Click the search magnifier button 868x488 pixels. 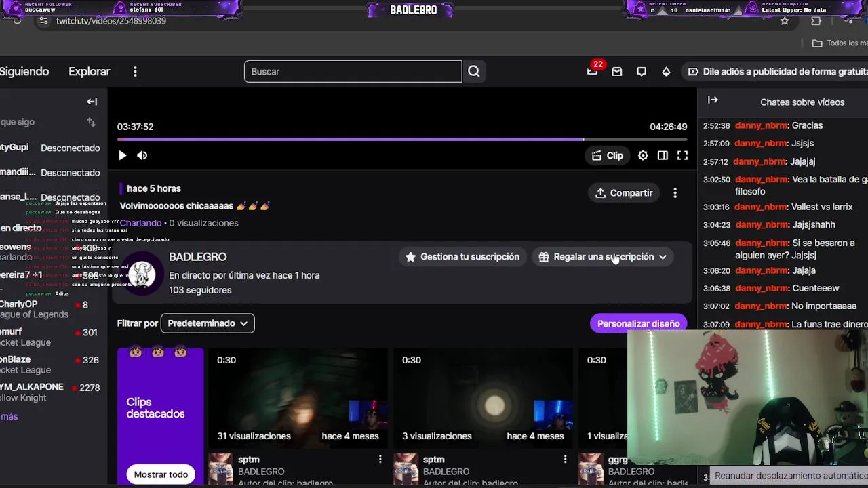(473, 71)
